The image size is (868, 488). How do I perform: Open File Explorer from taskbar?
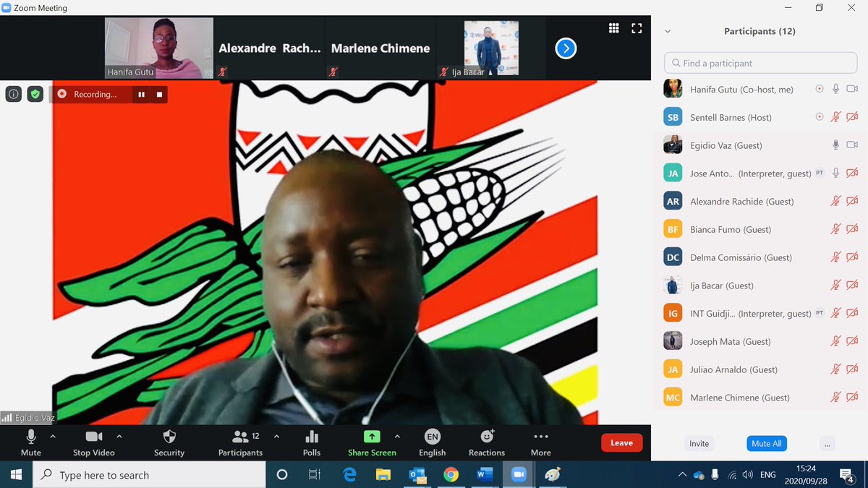coord(383,475)
